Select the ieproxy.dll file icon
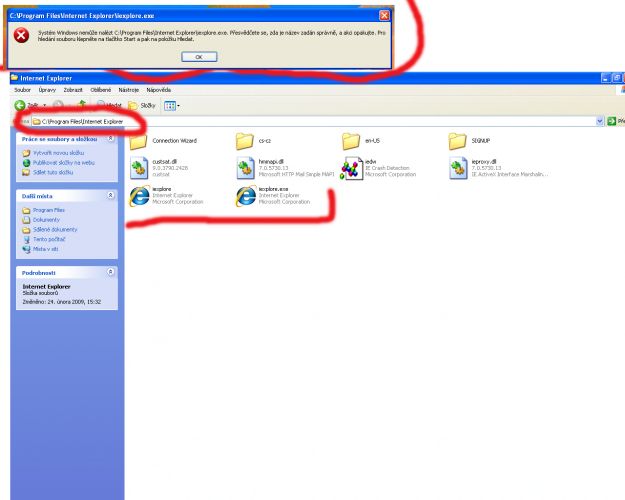The height and width of the screenshot is (500, 625). 458,168
